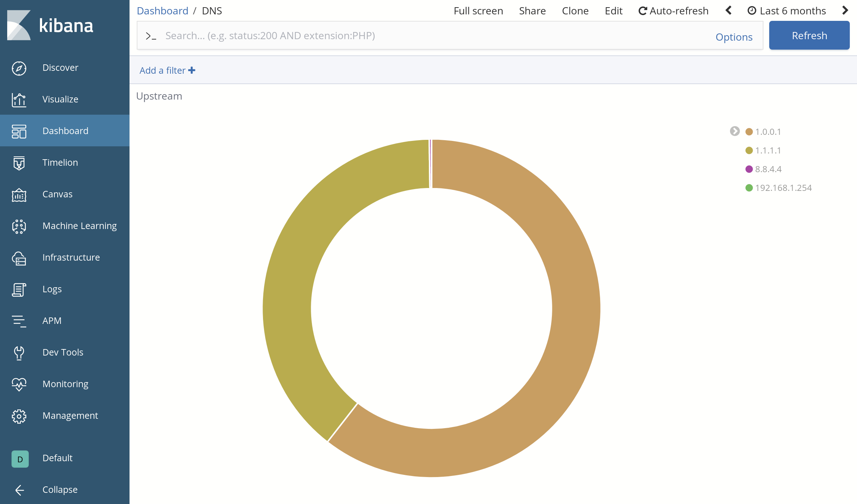
Task: Open Canvas via its sidebar icon
Action: (x=19, y=195)
